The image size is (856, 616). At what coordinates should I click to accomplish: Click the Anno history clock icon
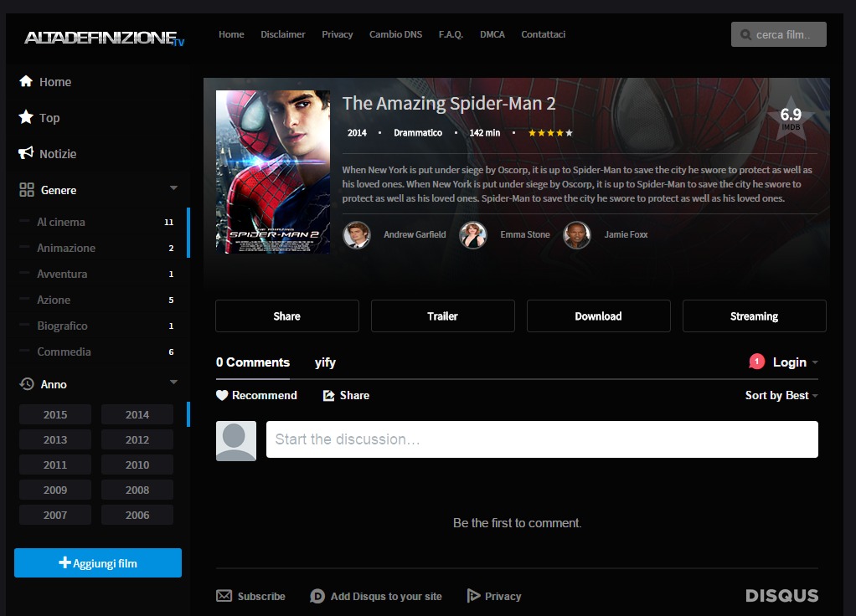[x=27, y=384]
